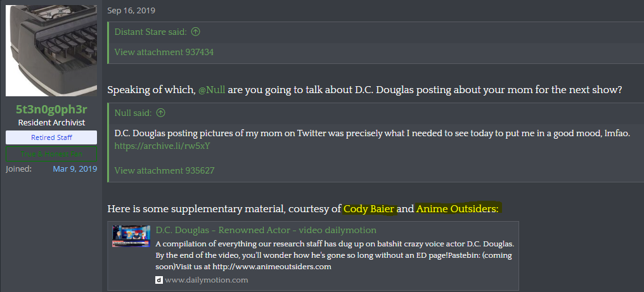Open the D.C. Douglas video thumbnail
The image size is (644, 292).
point(131,236)
